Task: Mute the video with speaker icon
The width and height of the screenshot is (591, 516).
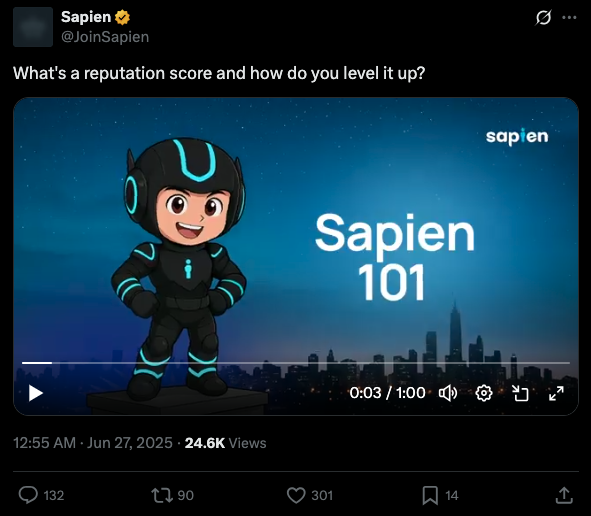Action: 448,393
